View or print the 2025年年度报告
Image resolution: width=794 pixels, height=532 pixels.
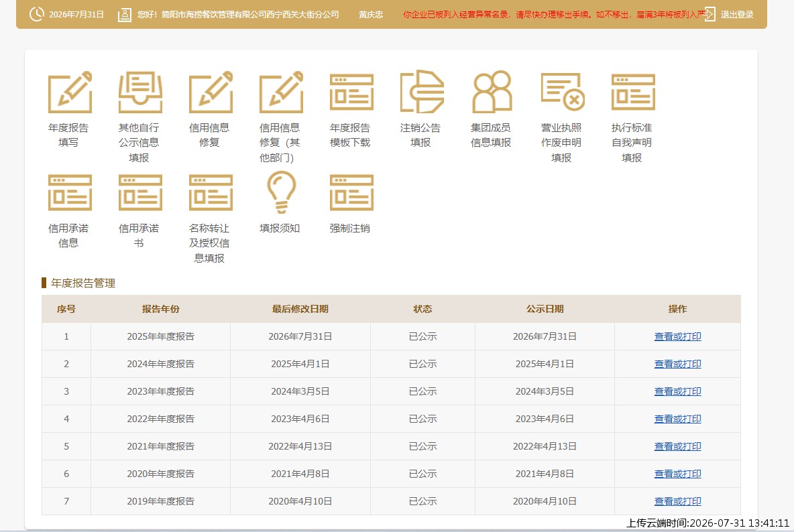tap(677, 336)
